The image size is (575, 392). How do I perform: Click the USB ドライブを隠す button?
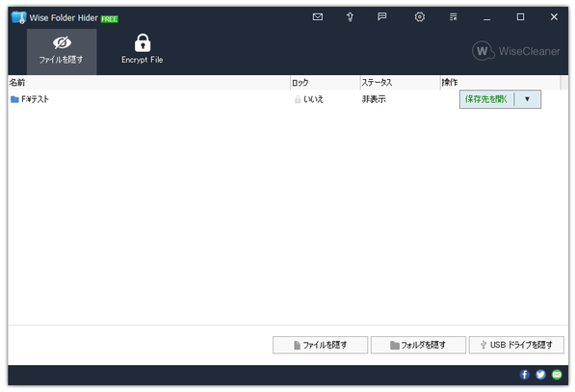(x=516, y=345)
